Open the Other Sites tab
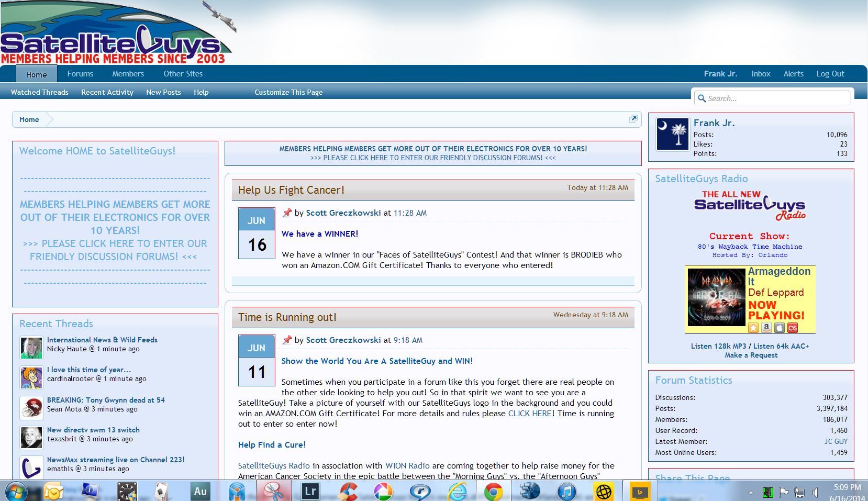Image resolution: width=868 pixels, height=501 pixels. point(183,74)
